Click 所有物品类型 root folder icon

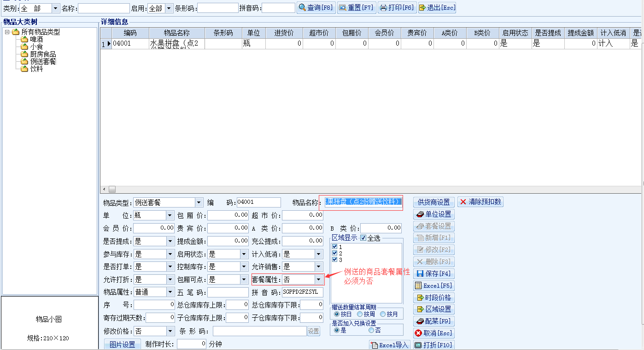point(16,32)
